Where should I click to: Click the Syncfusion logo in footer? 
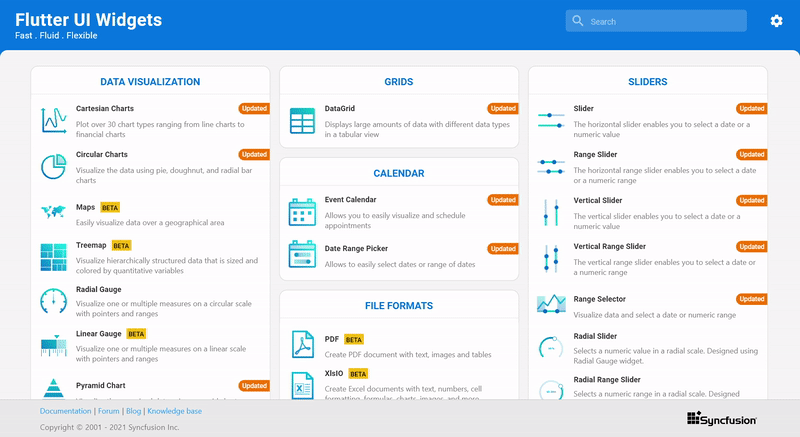tap(721, 419)
